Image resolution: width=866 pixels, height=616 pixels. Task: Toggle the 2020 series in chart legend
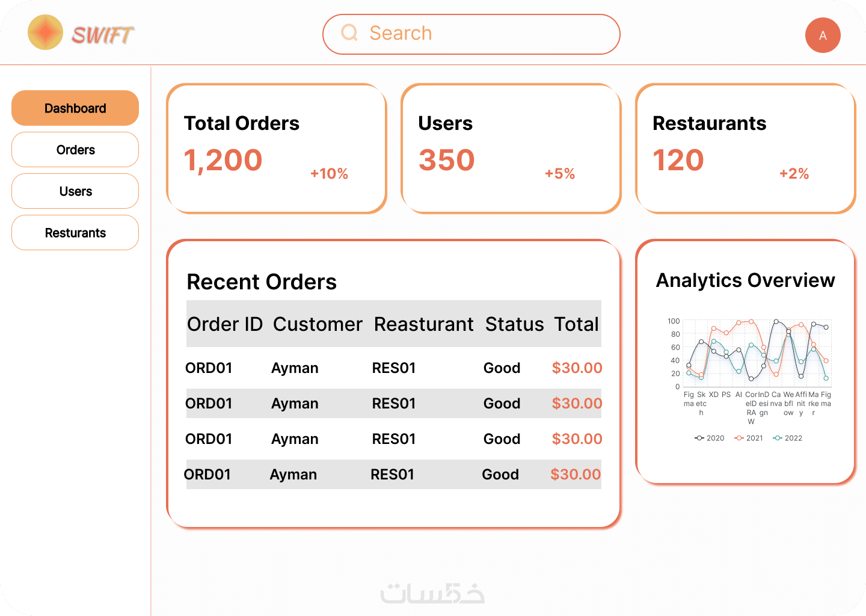click(x=710, y=438)
